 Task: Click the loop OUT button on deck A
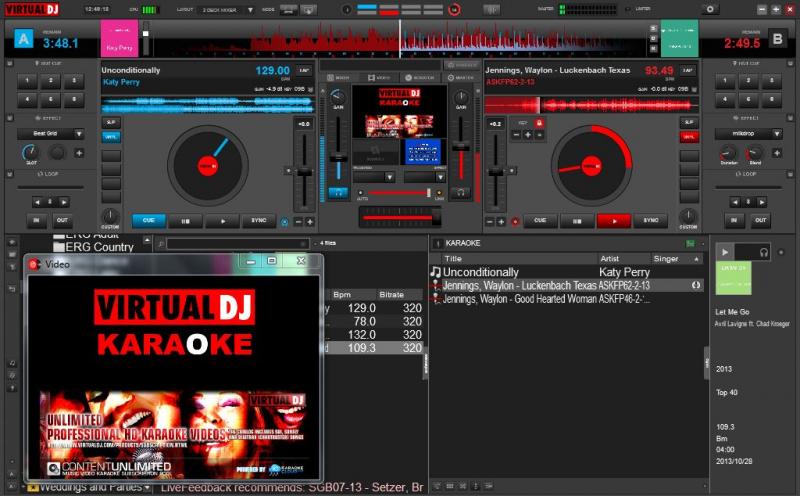click(62, 220)
